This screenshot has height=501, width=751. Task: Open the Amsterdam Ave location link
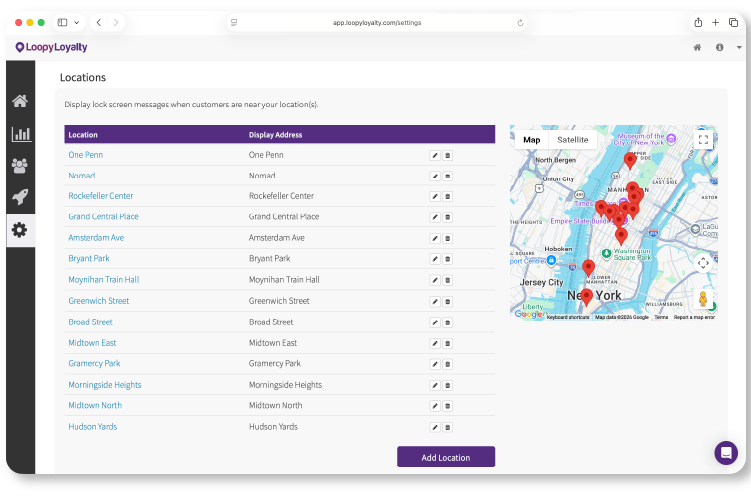(x=96, y=238)
